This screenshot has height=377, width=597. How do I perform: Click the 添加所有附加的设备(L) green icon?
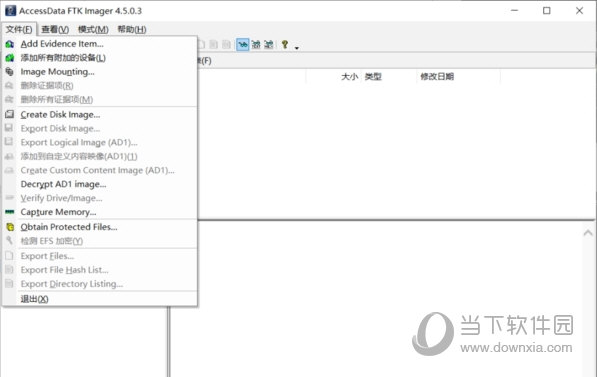click(x=10, y=58)
